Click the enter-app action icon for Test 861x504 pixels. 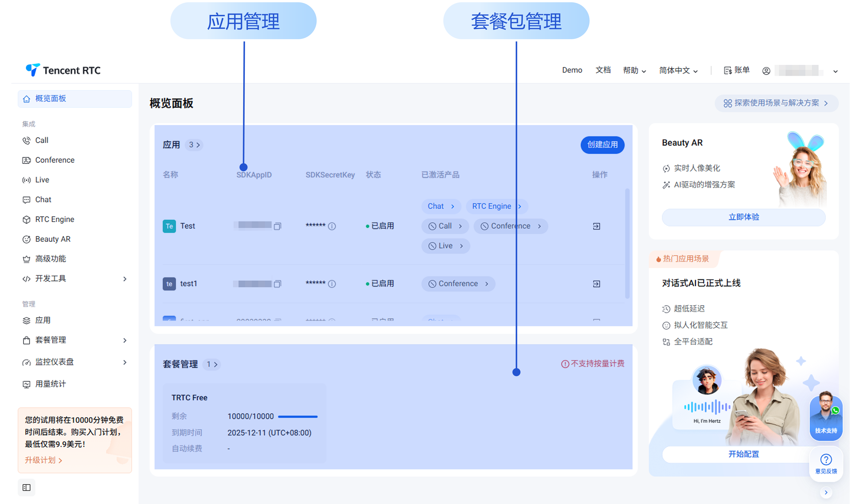[597, 226]
